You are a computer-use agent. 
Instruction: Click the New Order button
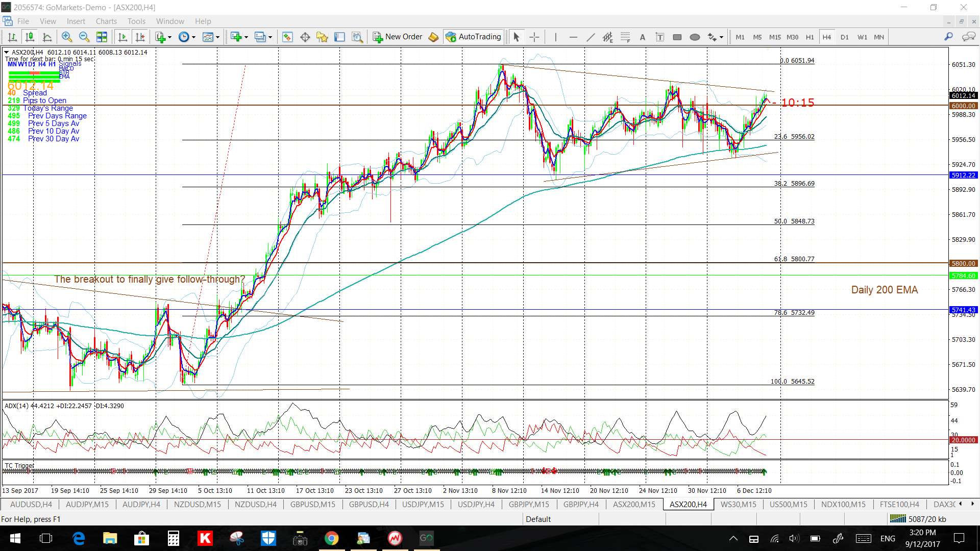pyautogui.click(x=398, y=37)
